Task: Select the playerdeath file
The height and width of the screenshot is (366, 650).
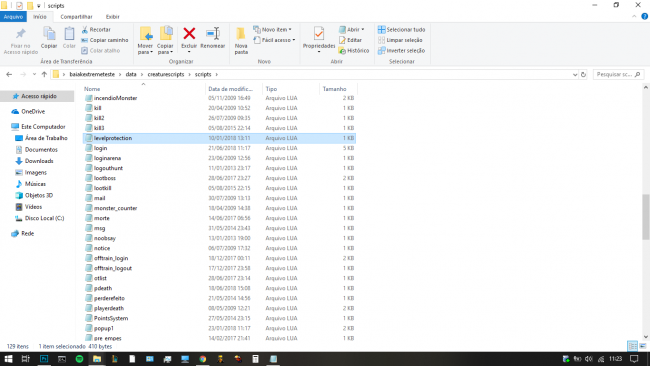Action: [x=220, y=308]
